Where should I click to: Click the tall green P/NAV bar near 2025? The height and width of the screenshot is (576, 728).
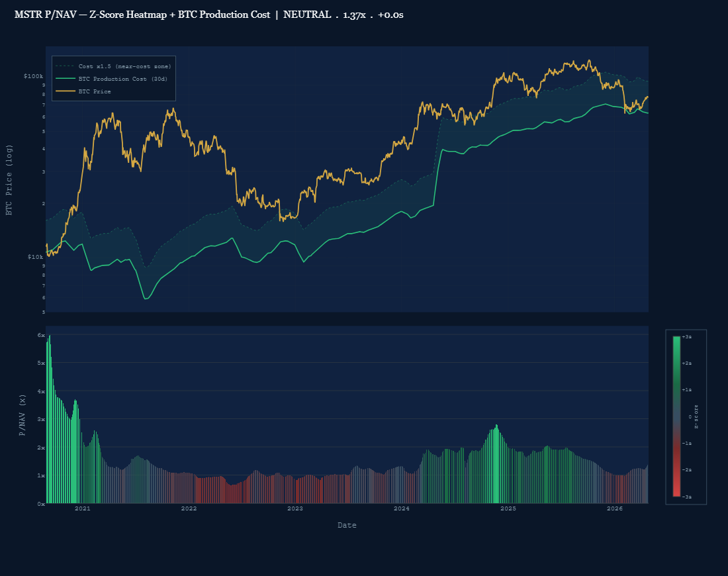[x=496, y=463]
